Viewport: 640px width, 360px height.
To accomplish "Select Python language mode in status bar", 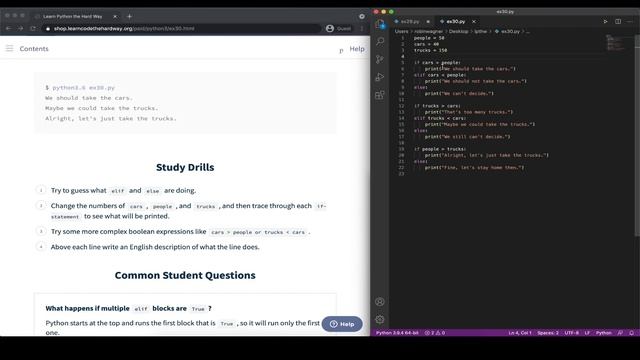I will [x=604, y=333].
